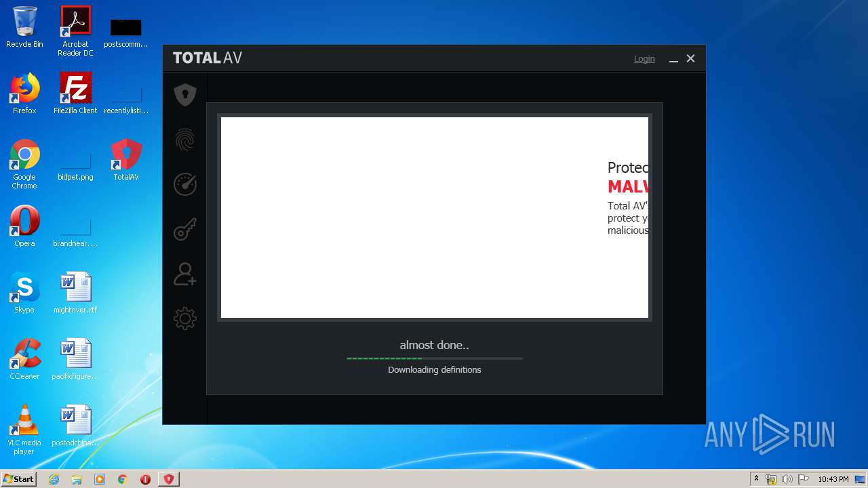Viewport: 868px width, 488px height.
Task: Click the Login link in TotalAV title bar
Action: [x=644, y=59]
